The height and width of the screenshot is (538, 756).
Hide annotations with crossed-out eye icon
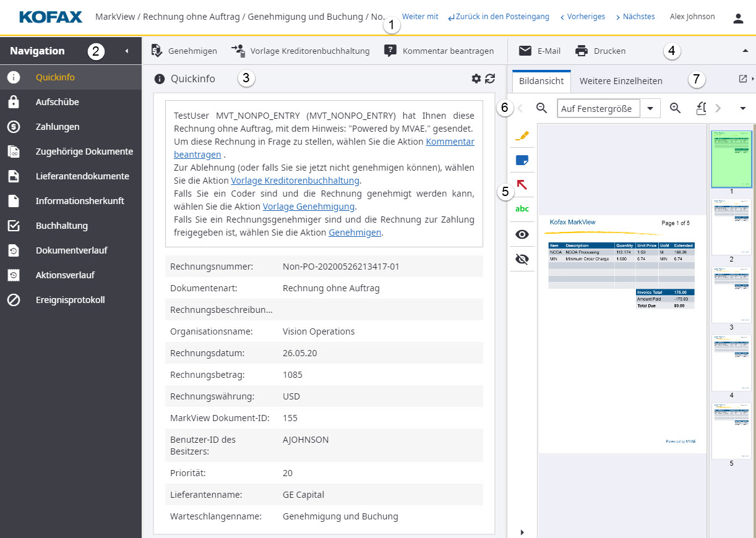point(522,259)
